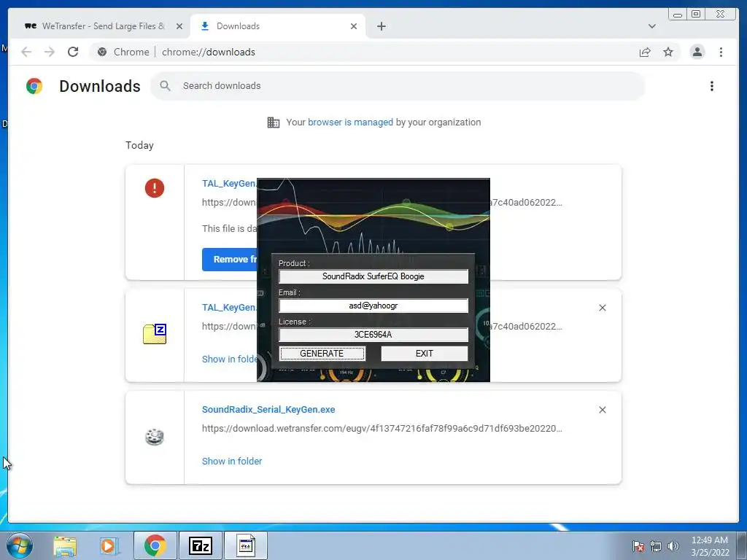
Task: Open Downloads page more actions menu
Action: (x=712, y=86)
